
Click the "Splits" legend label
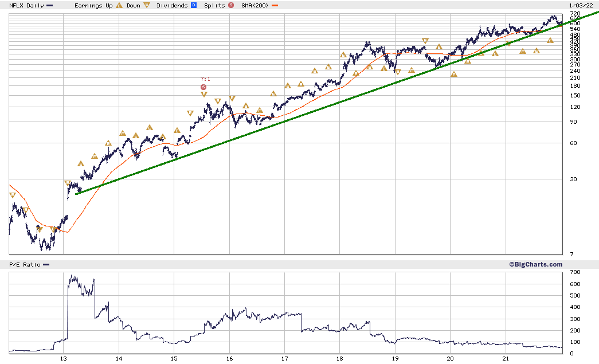pos(215,5)
